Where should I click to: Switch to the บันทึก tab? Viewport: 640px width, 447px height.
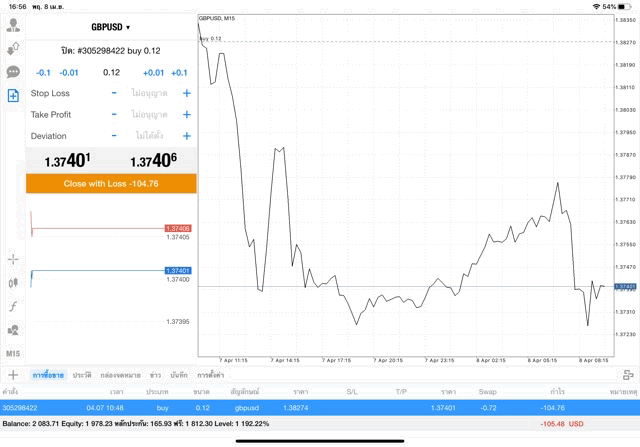[x=179, y=375]
